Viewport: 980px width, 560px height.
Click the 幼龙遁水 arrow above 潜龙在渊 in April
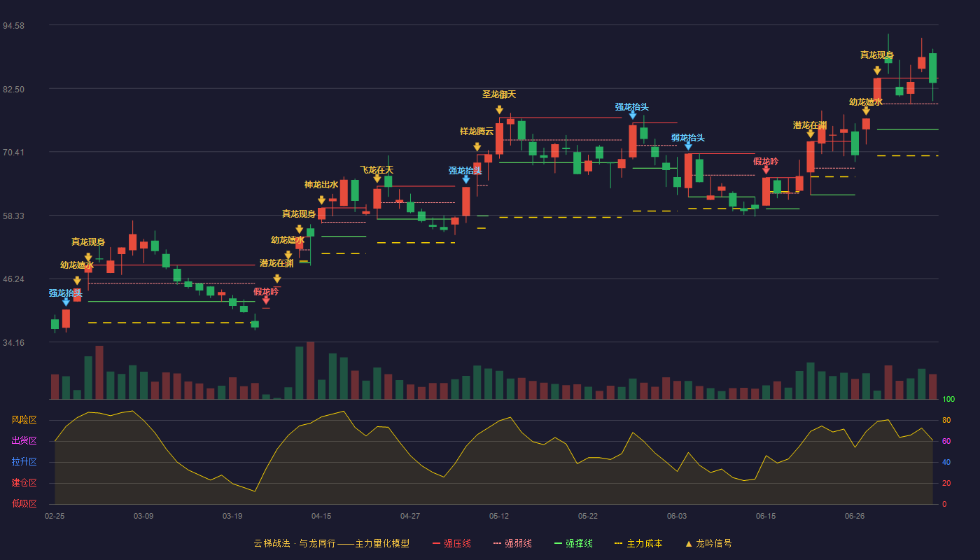pyautogui.click(x=288, y=255)
